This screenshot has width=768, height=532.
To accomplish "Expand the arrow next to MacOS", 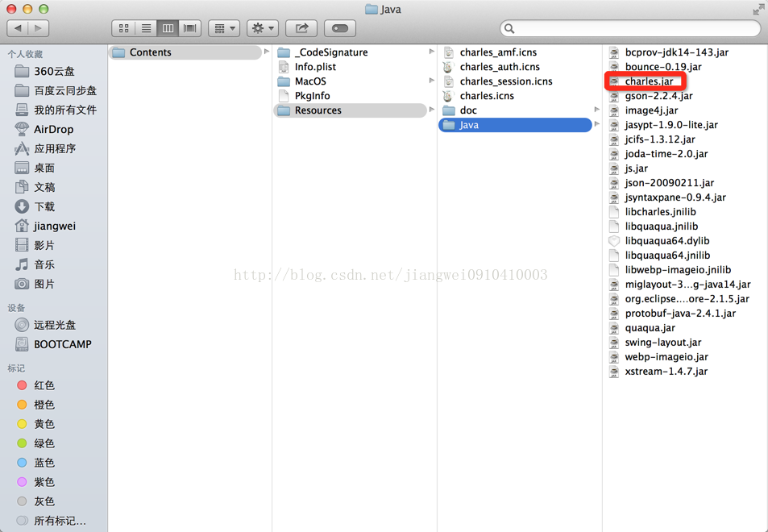I will pos(431,81).
